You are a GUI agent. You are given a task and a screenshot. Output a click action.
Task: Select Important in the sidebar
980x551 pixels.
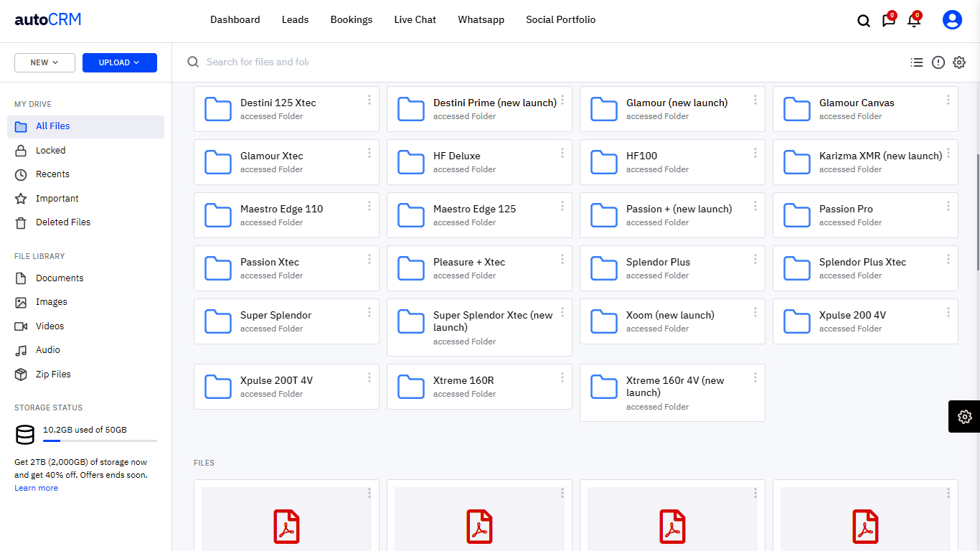57,199
